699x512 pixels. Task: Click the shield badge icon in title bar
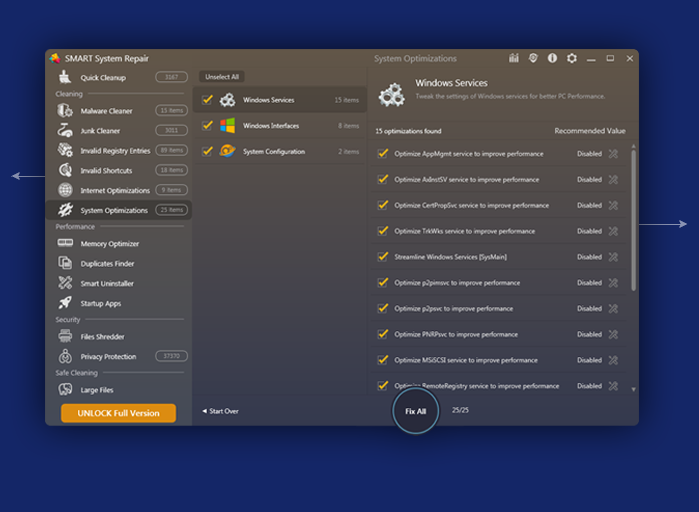tap(533, 58)
